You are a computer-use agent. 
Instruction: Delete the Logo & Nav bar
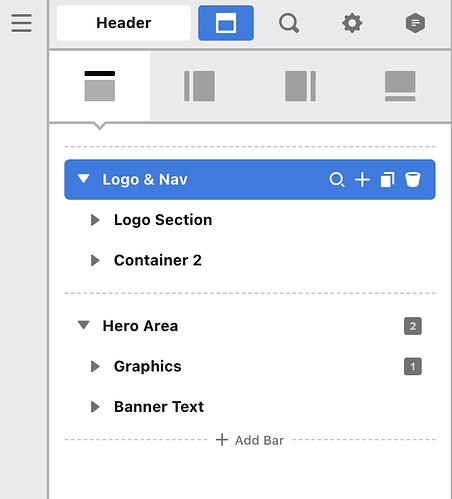413,180
